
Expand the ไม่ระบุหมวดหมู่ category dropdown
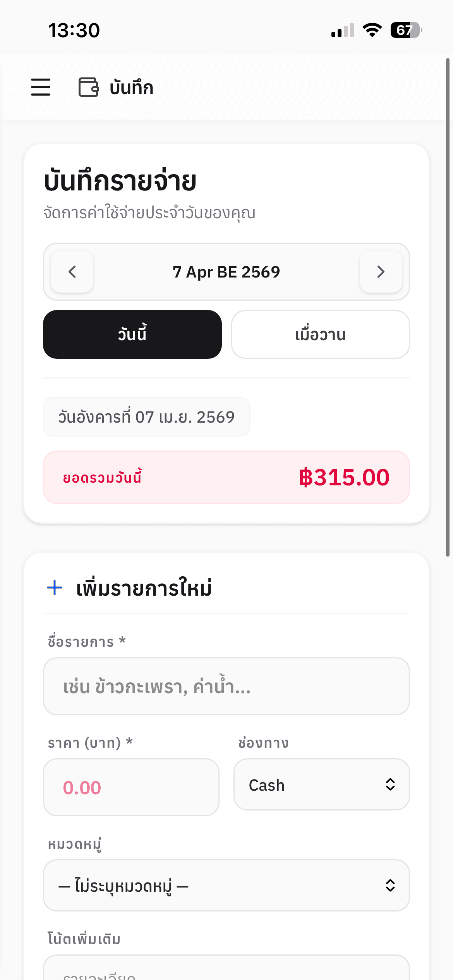226,886
